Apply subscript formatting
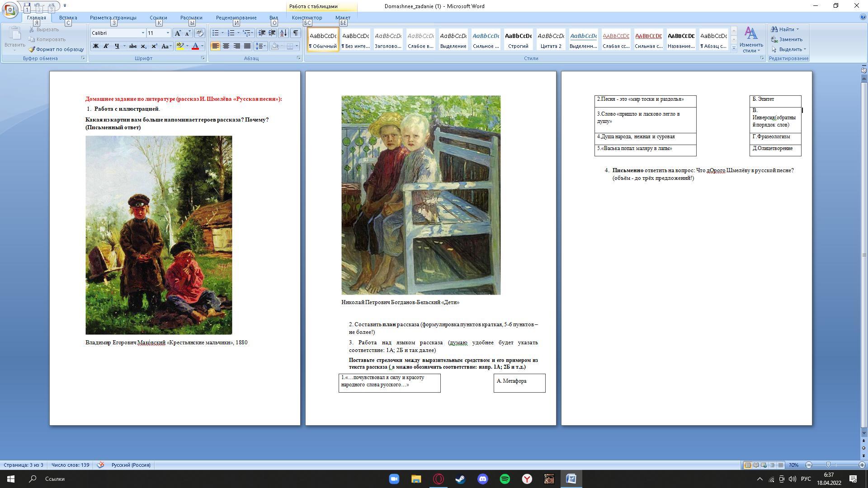Image resolution: width=868 pixels, height=488 pixels. coord(143,46)
